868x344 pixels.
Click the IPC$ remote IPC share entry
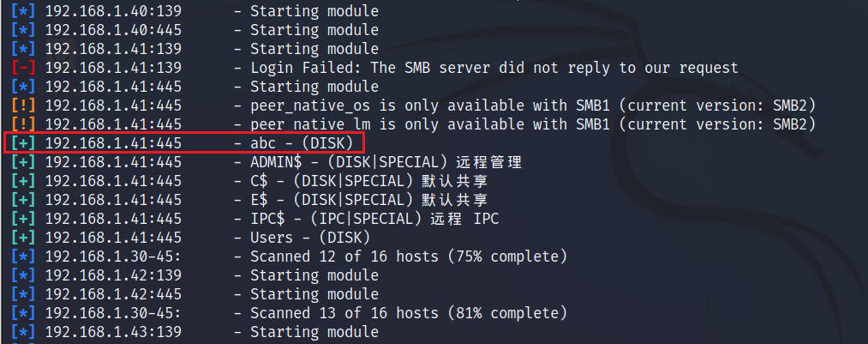coord(374,219)
